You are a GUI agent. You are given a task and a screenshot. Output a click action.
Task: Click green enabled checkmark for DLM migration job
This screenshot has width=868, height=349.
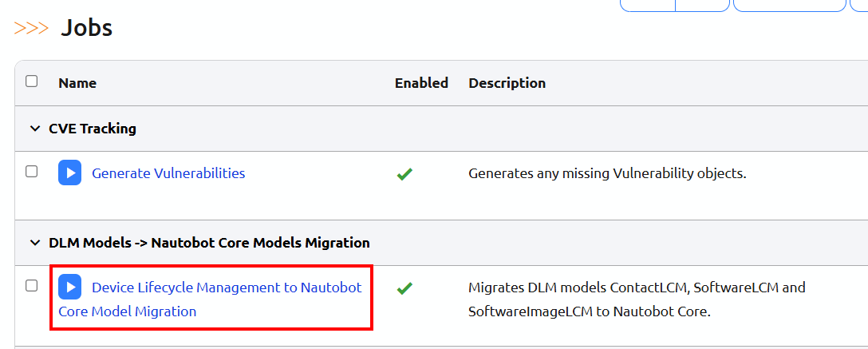[x=404, y=288]
